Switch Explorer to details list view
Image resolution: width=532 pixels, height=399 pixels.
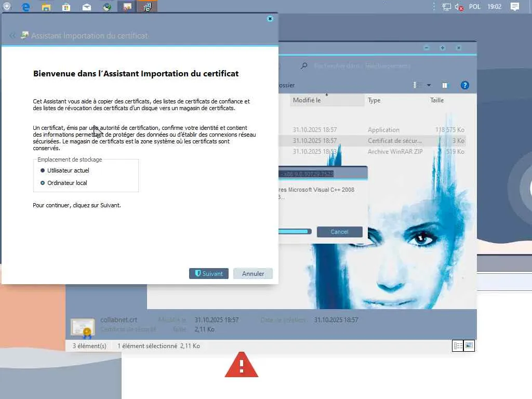(458, 345)
